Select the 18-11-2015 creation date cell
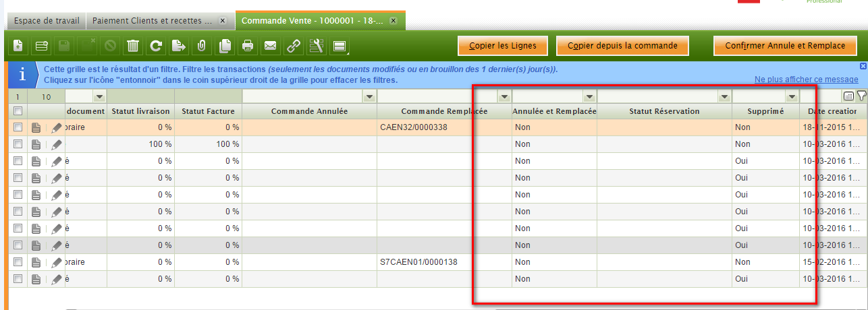 834,127
